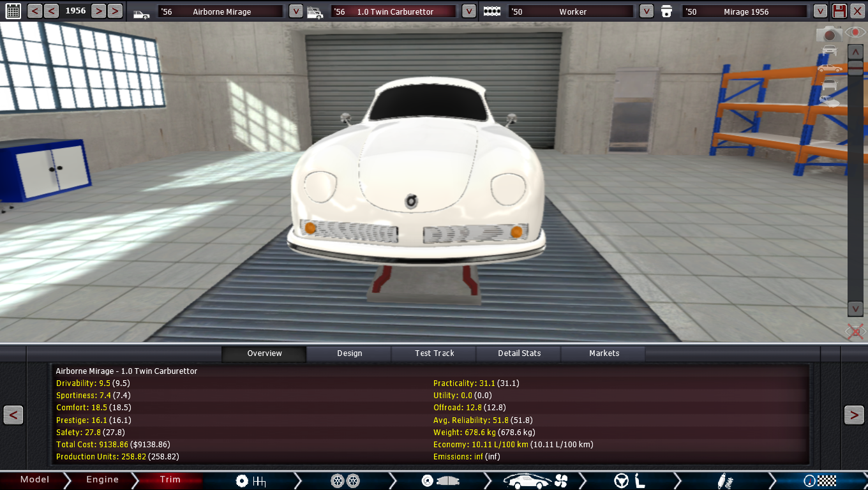
Task: Open aerodynamics and cooling section
Action: click(x=535, y=480)
